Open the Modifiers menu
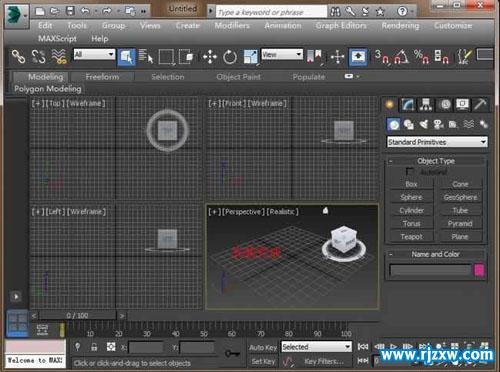This screenshot has height=372, width=500. pos(232,26)
